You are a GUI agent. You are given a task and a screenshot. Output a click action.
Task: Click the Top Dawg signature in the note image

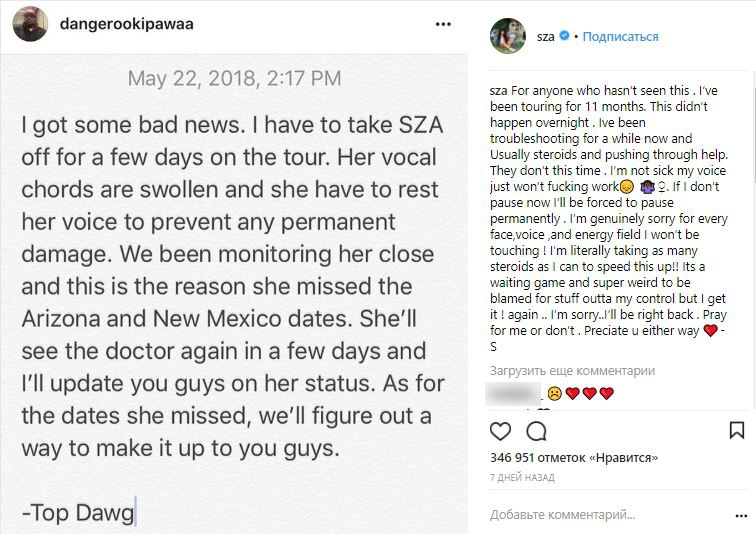coord(78,514)
